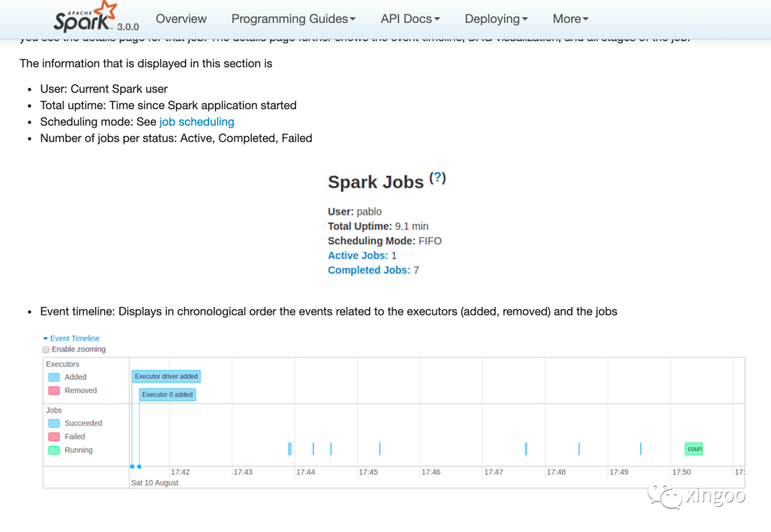Follow the job scheduling link
The height and width of the screenshot is (532, 771).
(x=197, y=121)
